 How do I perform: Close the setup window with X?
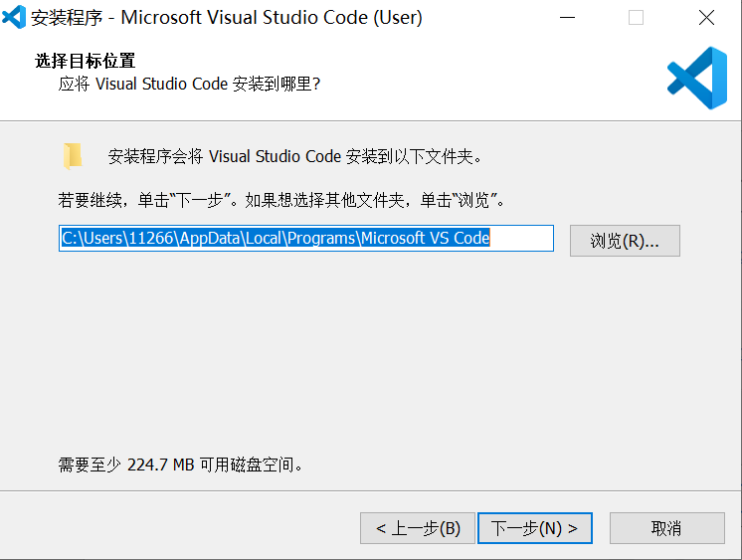[706, 18]
